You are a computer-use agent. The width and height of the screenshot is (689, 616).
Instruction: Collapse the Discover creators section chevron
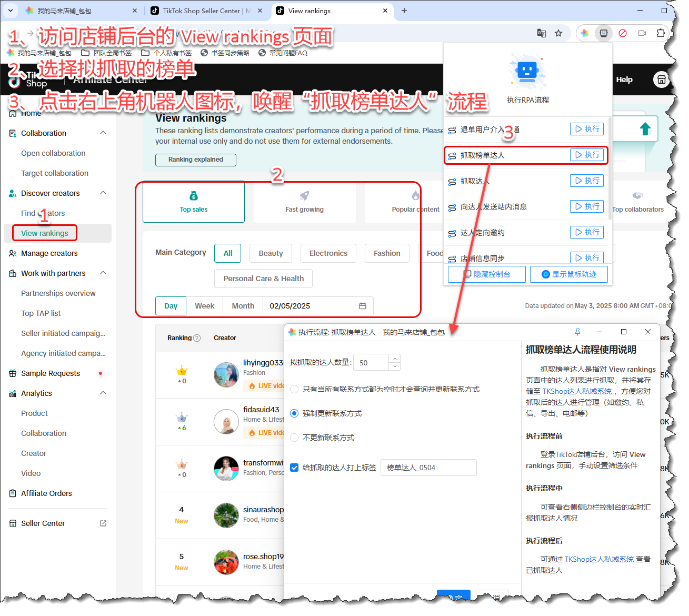(x=103, y=193)
